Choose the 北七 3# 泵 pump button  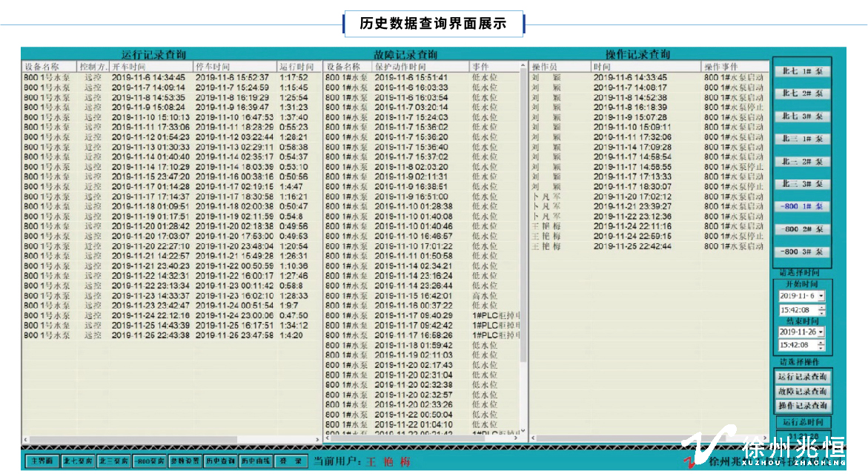[x=802, y=116]
